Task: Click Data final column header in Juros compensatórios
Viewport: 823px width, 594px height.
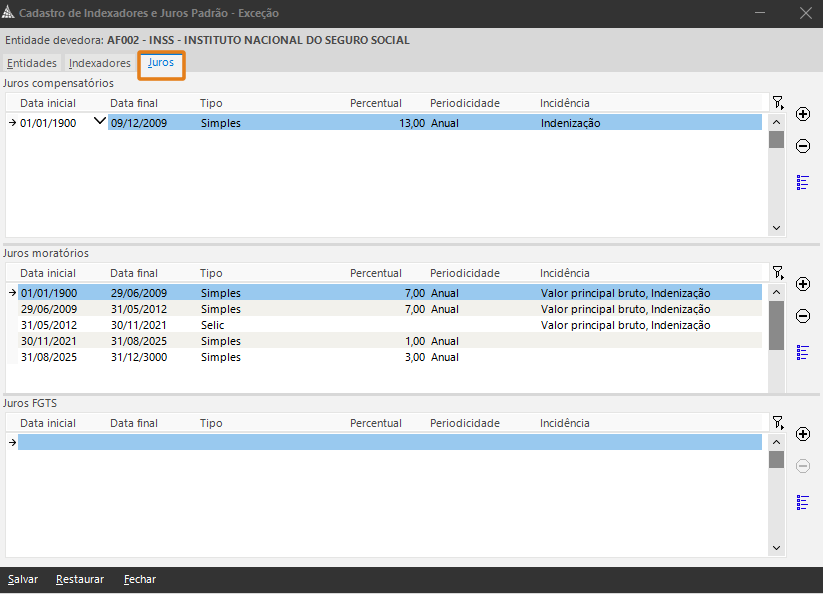Action: 134,103
